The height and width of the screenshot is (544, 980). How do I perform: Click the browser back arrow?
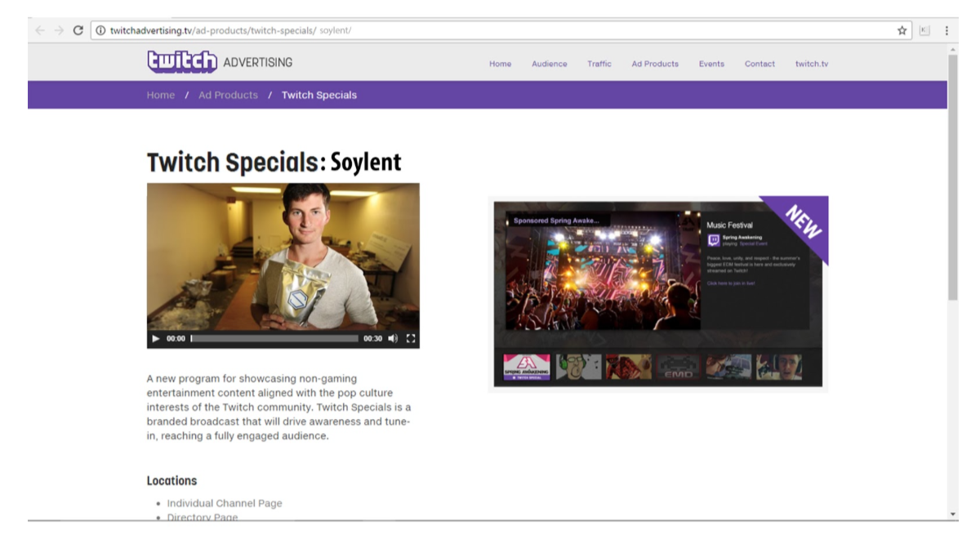click(40, 30)
